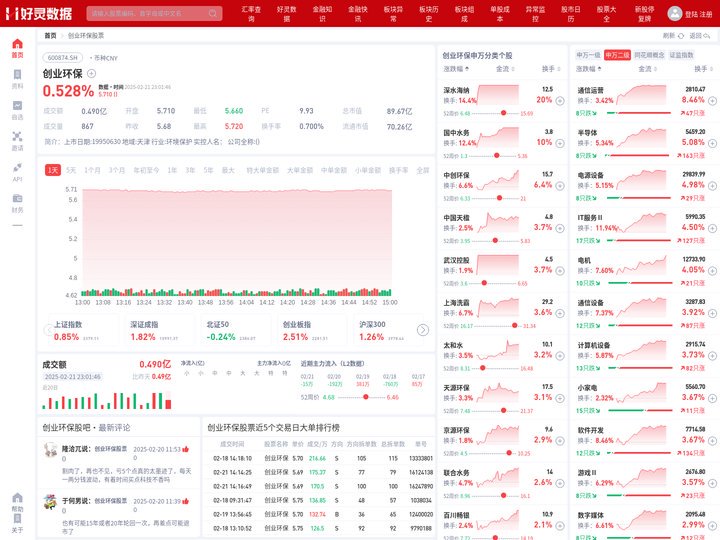Click the 刷新 refresh icon

(681, 35)
